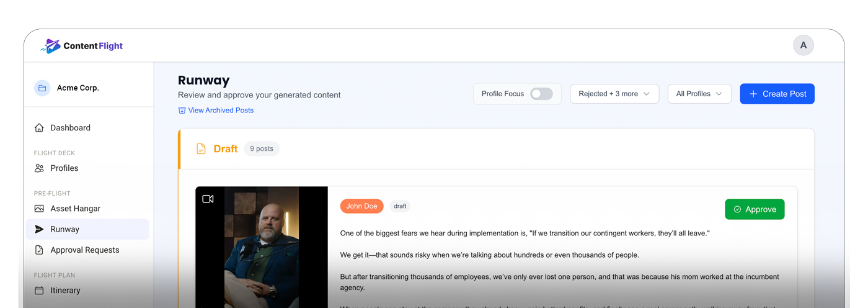Click the Profiles people icon
Screen dimensions: 868x308
click(39, 168)
